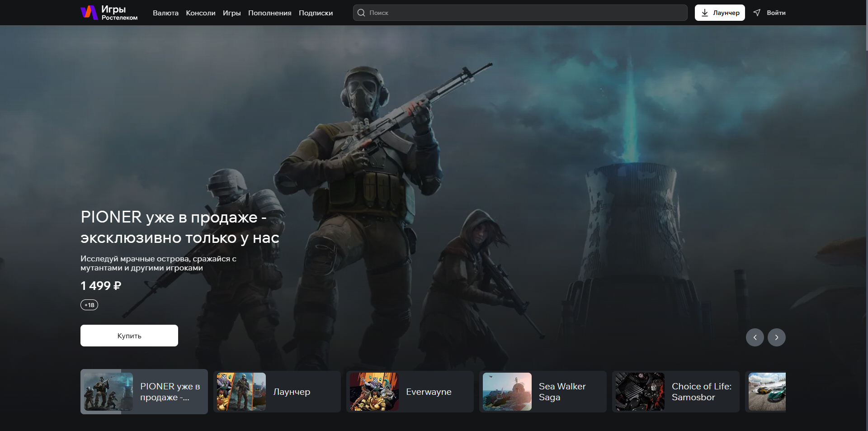This screenshot has height=431, width=868.
Task: Click the search magnifier icon
Action: pos(361,13)
